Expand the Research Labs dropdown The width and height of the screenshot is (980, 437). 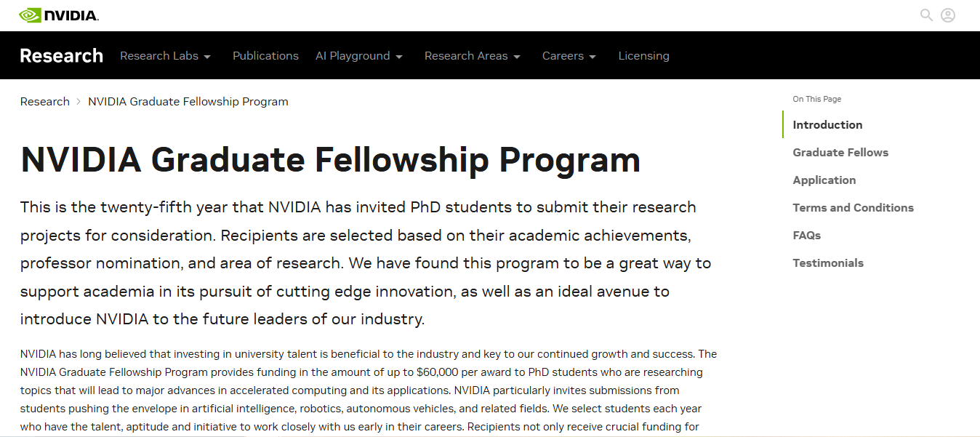(165, 56)
